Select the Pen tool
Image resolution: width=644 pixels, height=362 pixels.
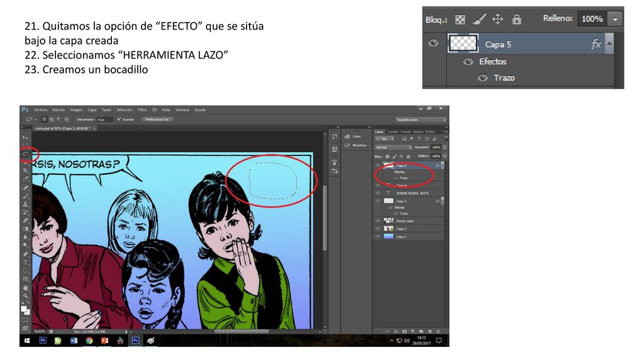pyautogui.click(x=25, y=254)
